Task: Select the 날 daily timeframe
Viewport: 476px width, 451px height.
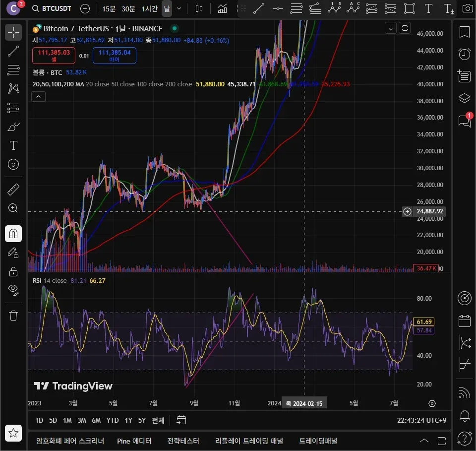Action: pyautogui.click(x=167, y=9)
